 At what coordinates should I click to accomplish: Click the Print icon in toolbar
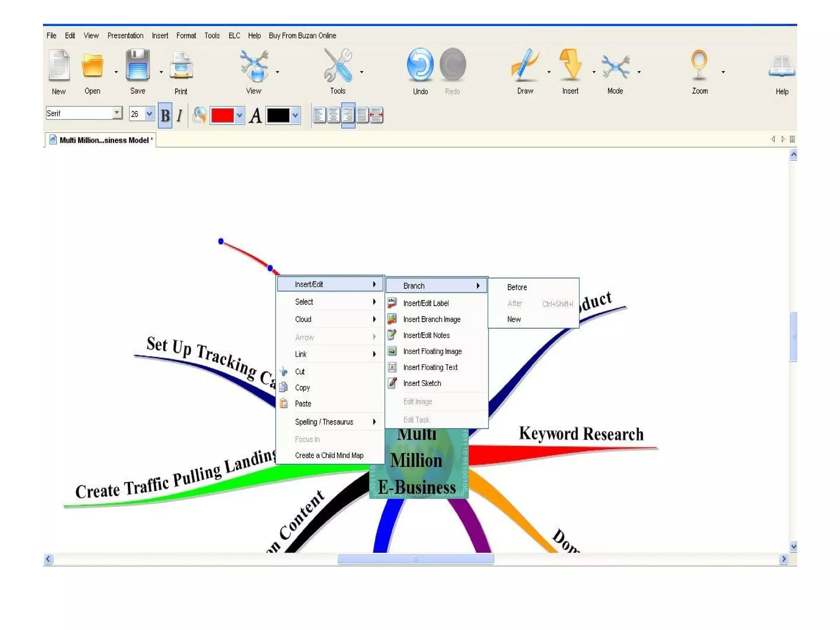[x=181, y=66]
